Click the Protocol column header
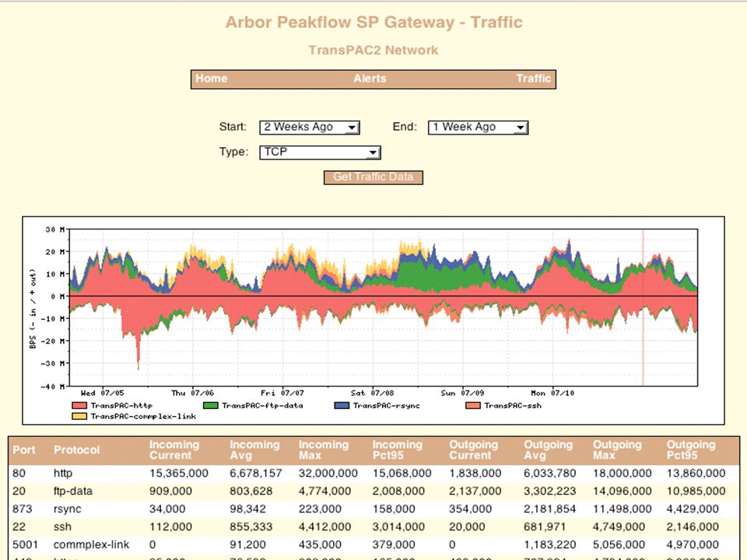The width and height of the screenshot is (747, 560). point(77,450)
